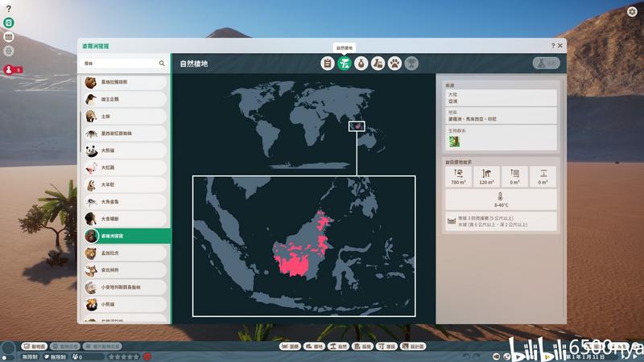
Task: Open the 建設 construction menu
Action: coord(386,347)
